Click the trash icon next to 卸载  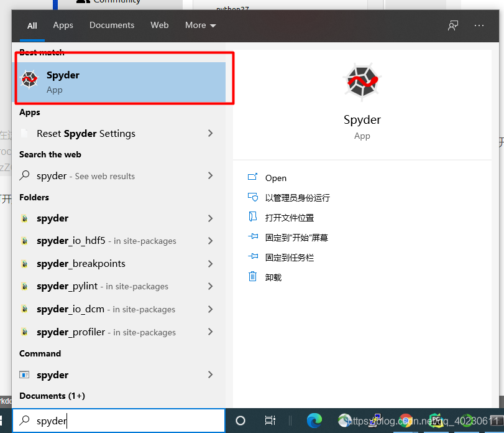pyautogui.click(x=253, y=276)
